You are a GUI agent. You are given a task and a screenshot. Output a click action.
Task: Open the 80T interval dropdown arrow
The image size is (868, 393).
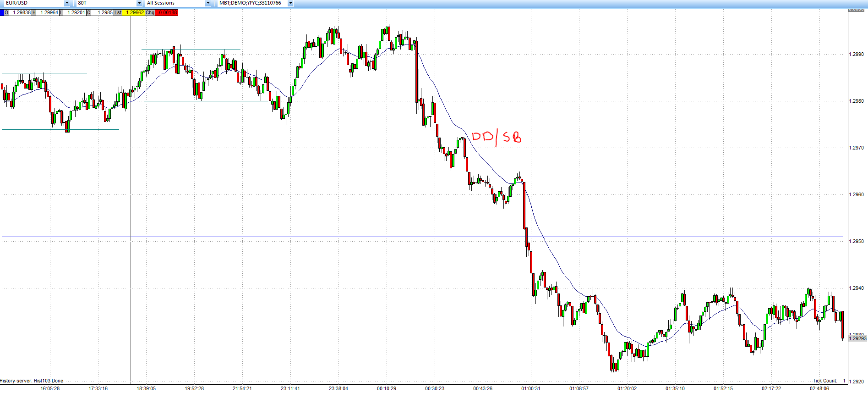[139, 3]
